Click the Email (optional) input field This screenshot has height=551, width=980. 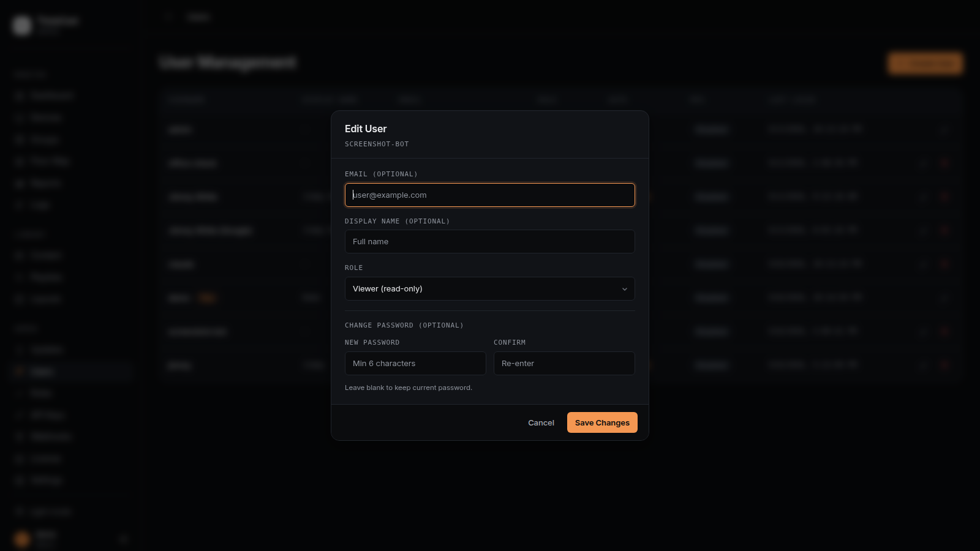(490, 195)
